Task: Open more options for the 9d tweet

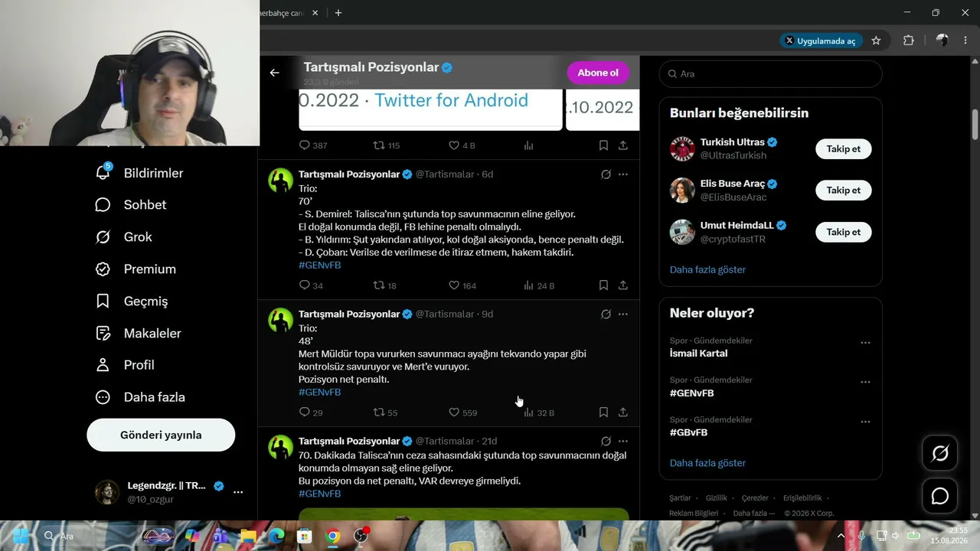Action: pos(623,315)
